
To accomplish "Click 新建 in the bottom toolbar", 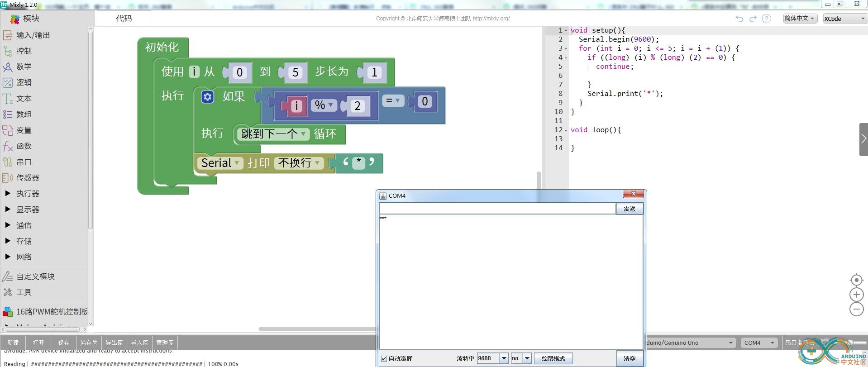I will [13, 343].
